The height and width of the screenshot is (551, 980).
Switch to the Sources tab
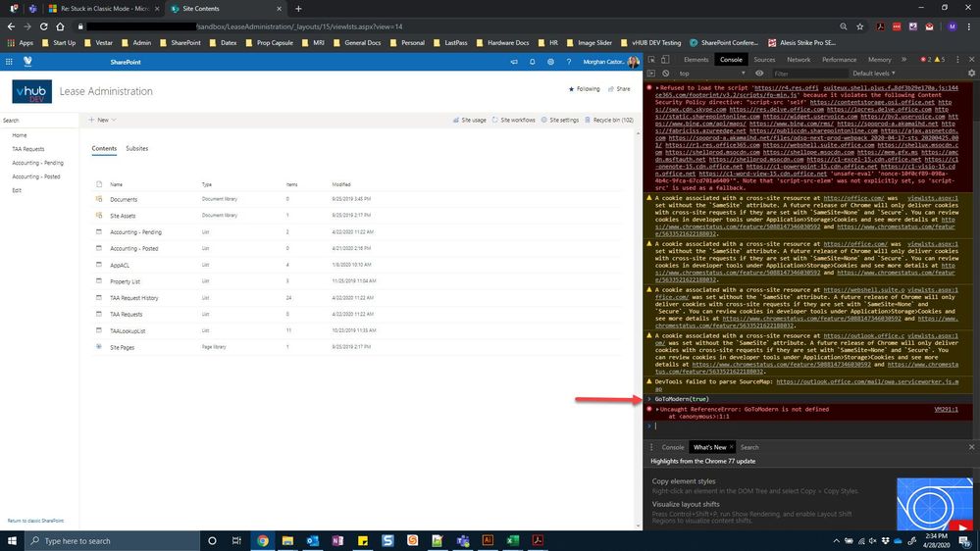click(764, 60)
